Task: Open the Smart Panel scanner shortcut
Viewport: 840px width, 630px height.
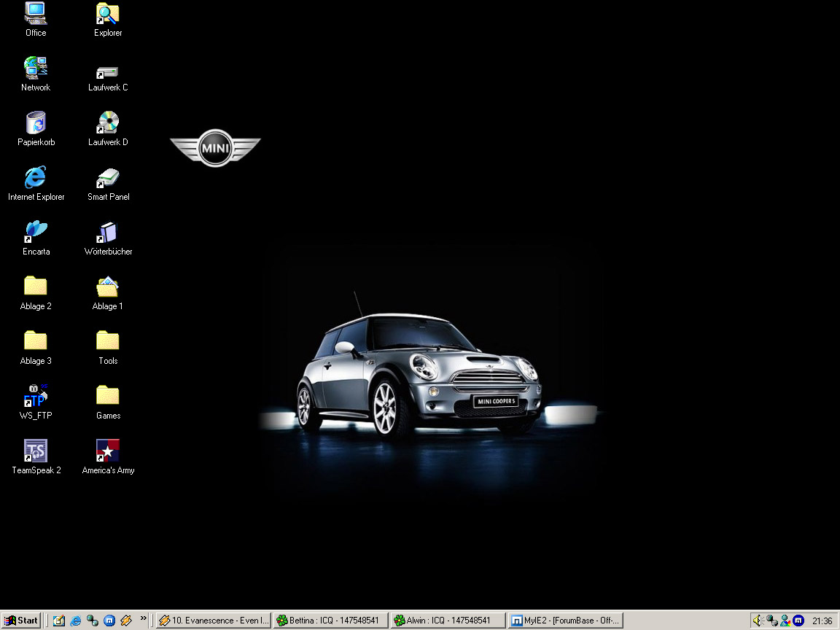Action: coord(108,184)
